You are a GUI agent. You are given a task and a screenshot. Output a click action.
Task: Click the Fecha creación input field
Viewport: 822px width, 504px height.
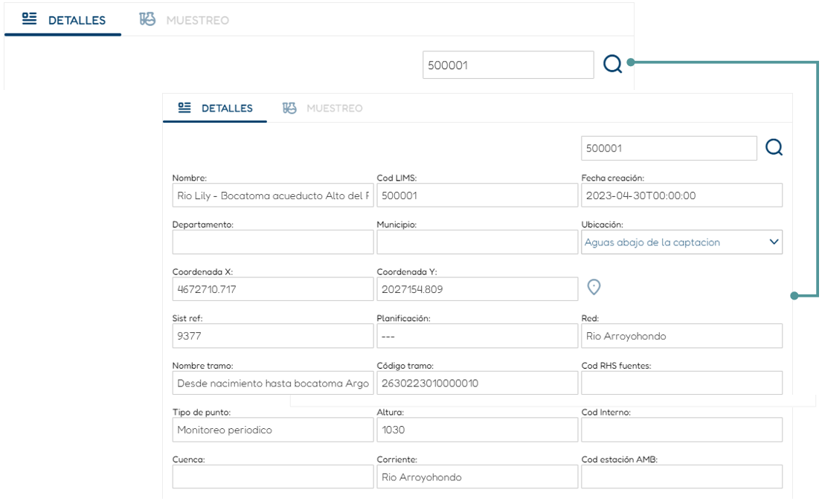[x=681, y=196]
